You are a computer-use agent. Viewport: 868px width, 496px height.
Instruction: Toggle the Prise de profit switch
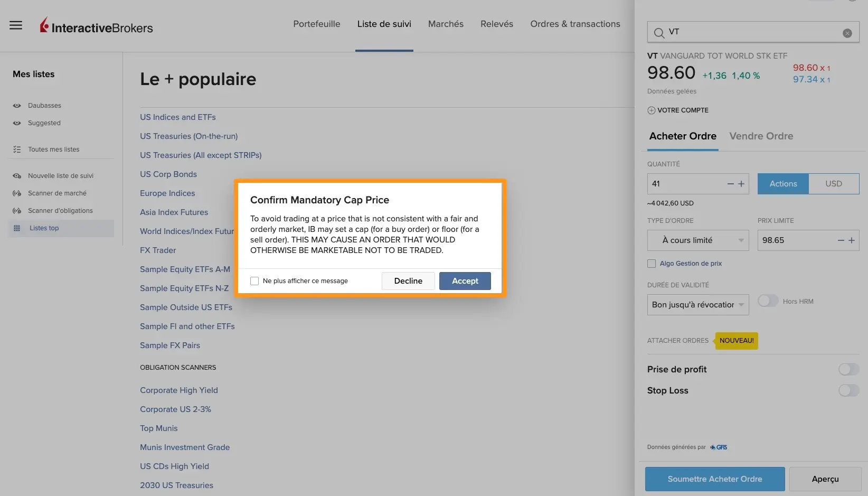848,369
